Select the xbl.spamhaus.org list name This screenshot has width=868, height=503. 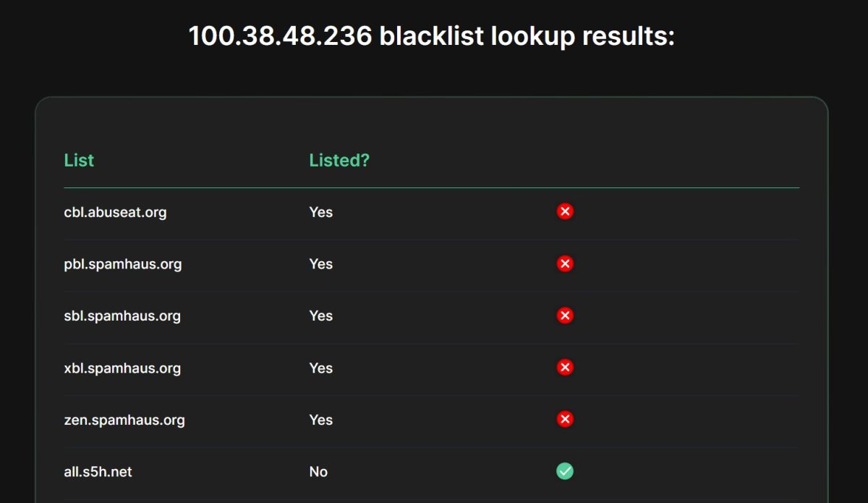[122, 368]
